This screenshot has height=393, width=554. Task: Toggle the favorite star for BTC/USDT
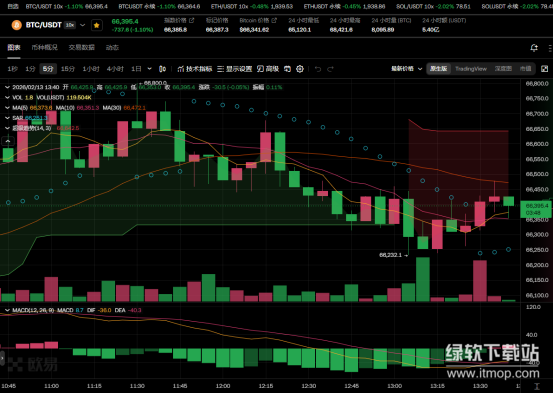pyautogui.click(x=96, y=25)
